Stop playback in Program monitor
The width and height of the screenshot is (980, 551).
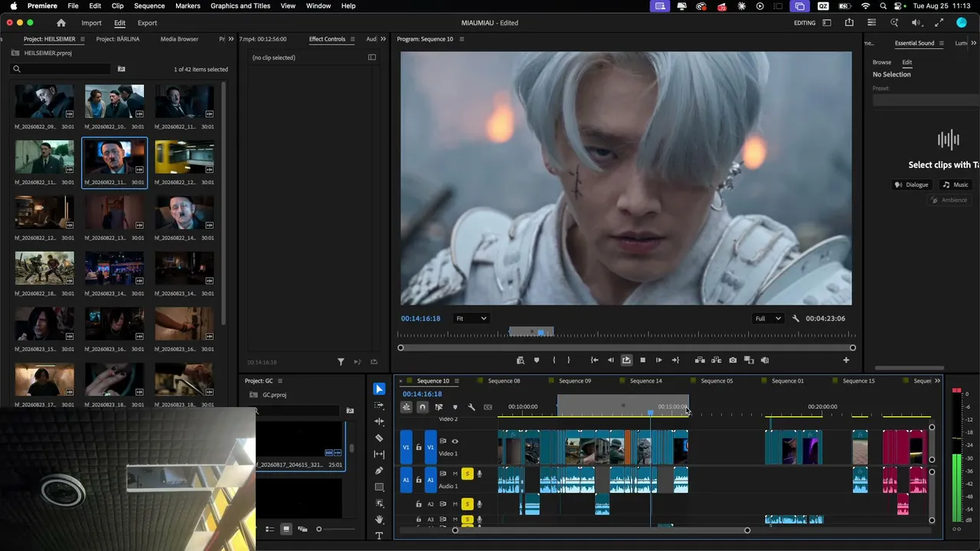coord(642,360)
